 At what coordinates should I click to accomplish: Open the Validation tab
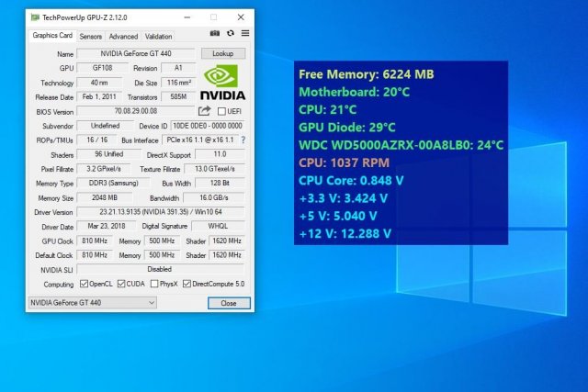[159, 37]
